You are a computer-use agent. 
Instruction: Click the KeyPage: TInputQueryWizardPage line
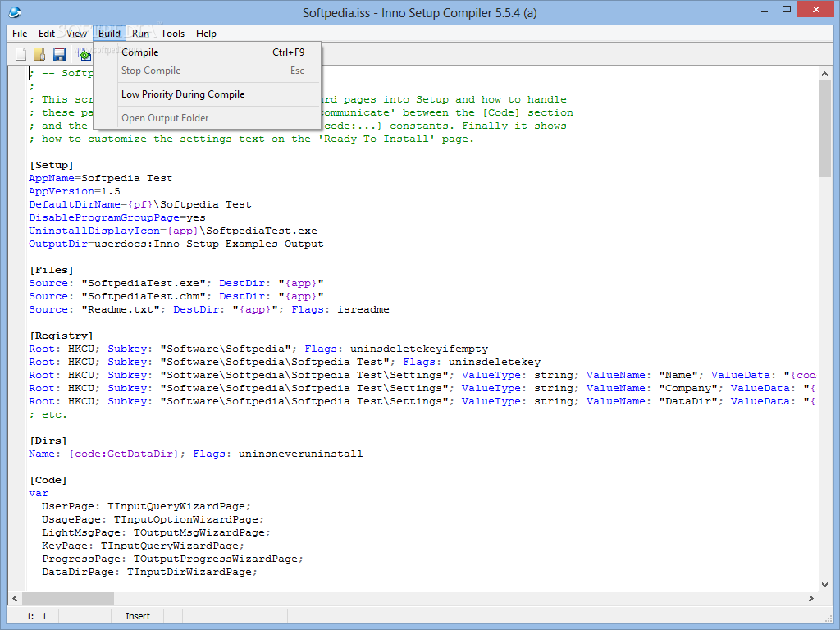click(143, 546)
